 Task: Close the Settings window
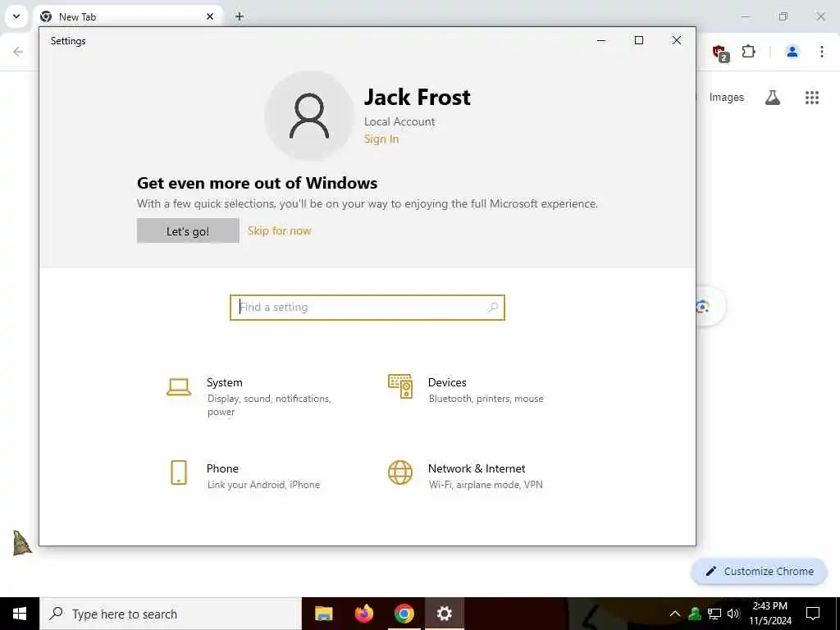[x=677, y=41]
